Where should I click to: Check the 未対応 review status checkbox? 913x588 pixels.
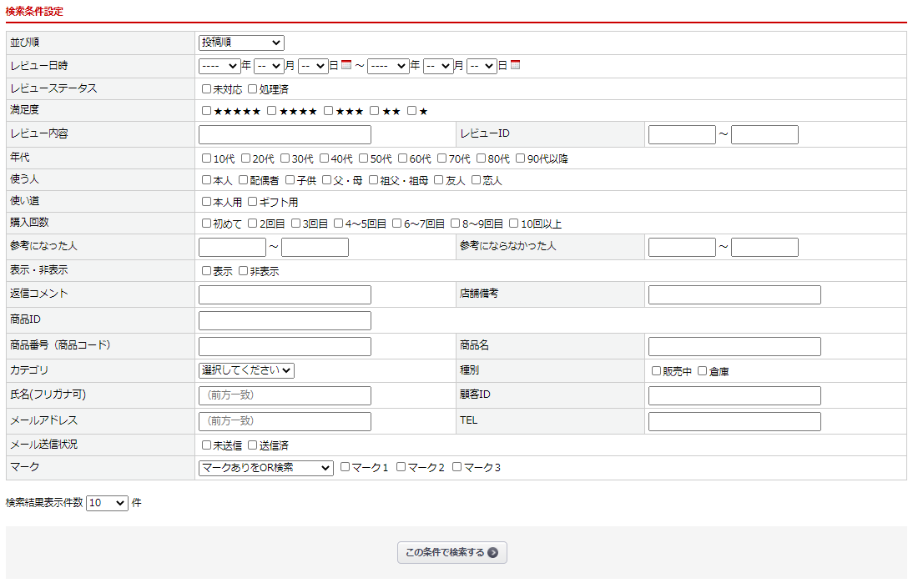point(207,89)
